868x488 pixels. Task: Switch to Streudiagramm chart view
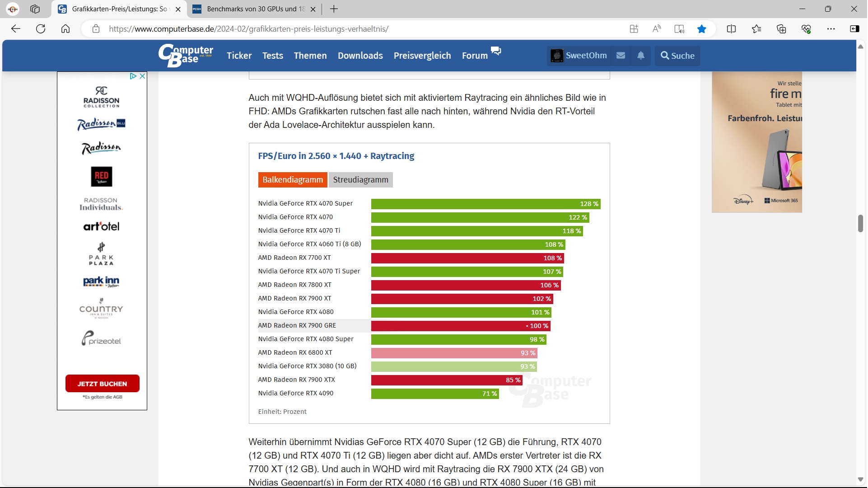tap(360, 180)
